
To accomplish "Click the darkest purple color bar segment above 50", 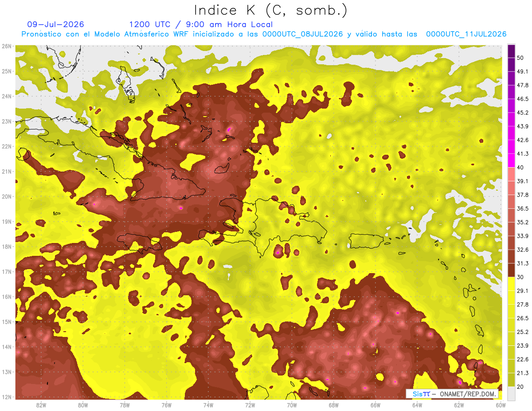I will pyautogui.click(x=511, y=50).
